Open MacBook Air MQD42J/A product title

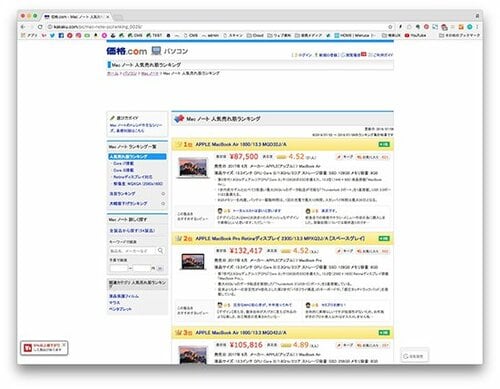[x=241, y=333]
